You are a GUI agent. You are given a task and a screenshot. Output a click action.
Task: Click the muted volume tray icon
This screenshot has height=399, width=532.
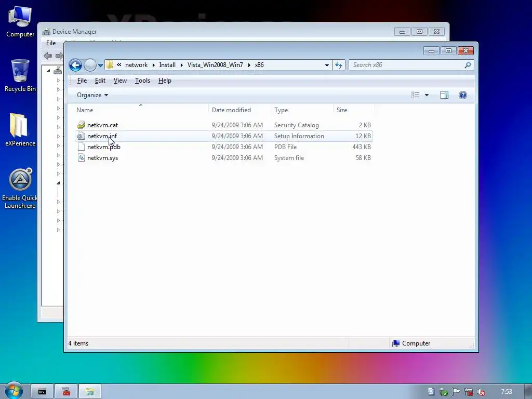click(481, 392)
